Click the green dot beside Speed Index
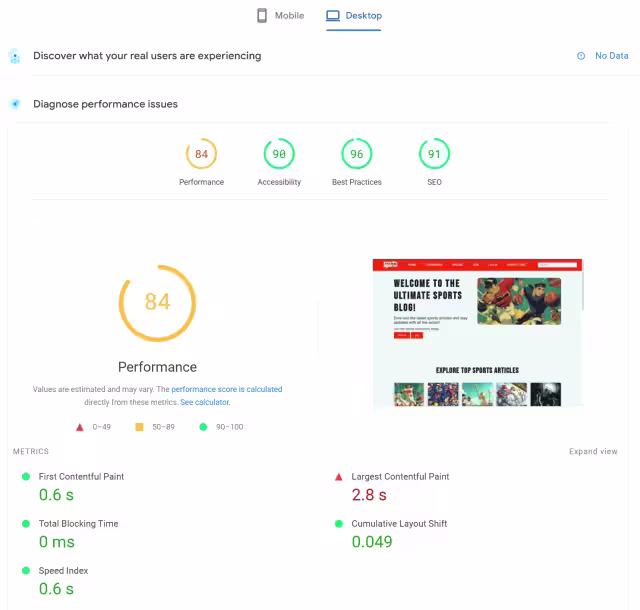The width and height of the screenshot is (640, 610). [x=26, y=570]
